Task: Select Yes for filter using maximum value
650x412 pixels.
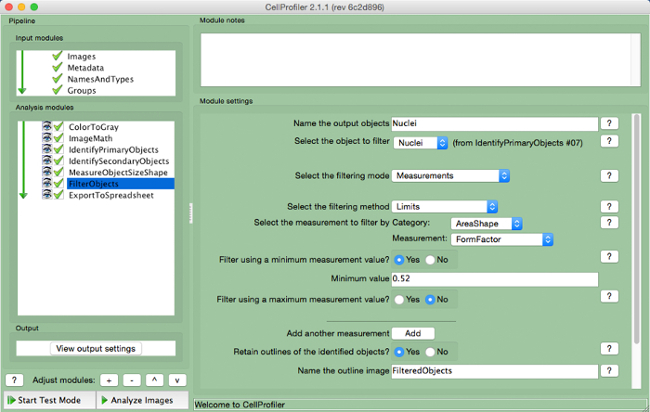Action: coord(400,298)
